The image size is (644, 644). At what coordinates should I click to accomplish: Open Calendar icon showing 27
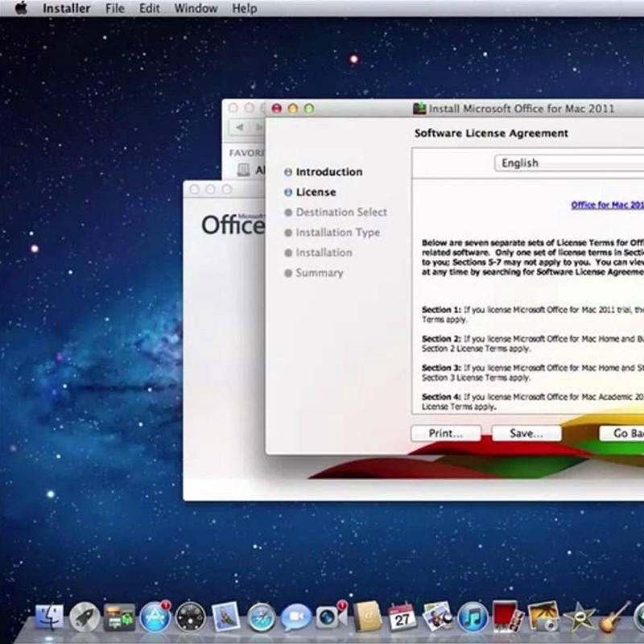click(402, 617)
